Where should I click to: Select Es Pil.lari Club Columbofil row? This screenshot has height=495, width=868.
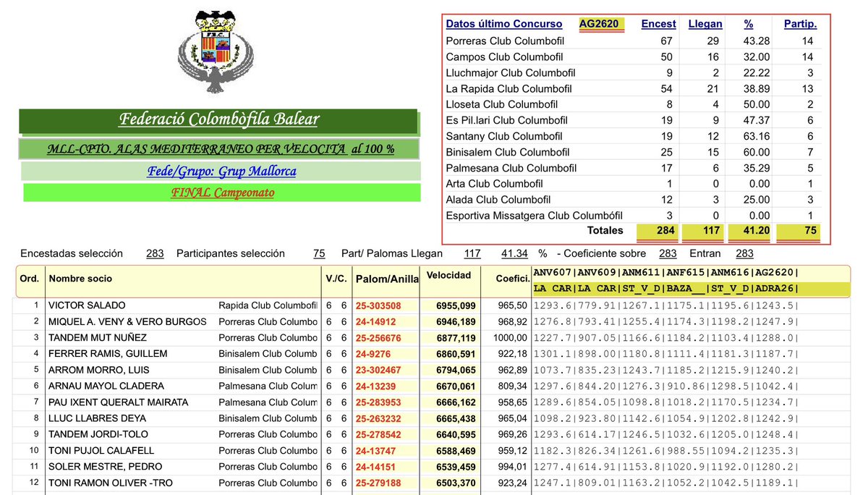coord(634,120)
